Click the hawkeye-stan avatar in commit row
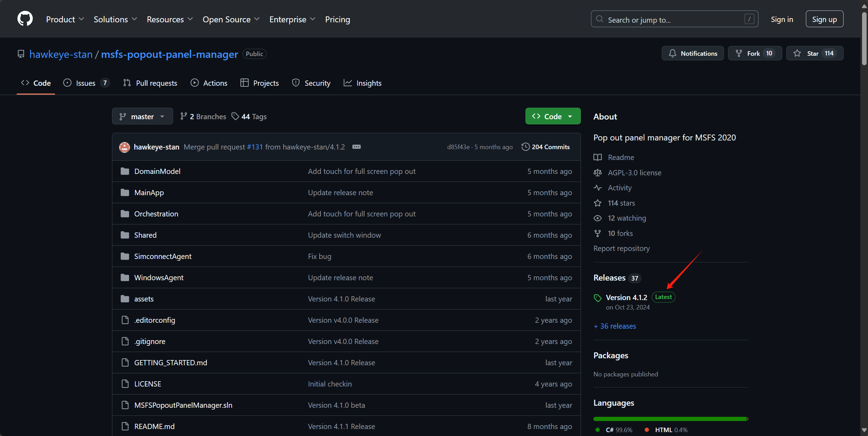This screenshot has height=436, width=868. coord(125,147)
